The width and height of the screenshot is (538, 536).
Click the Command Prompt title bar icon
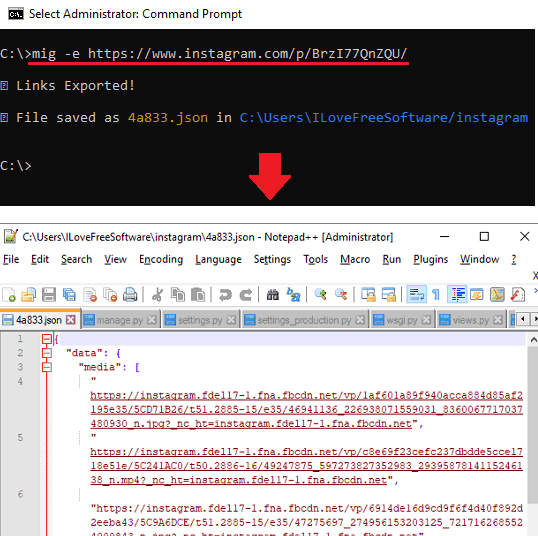click(16, 14)
